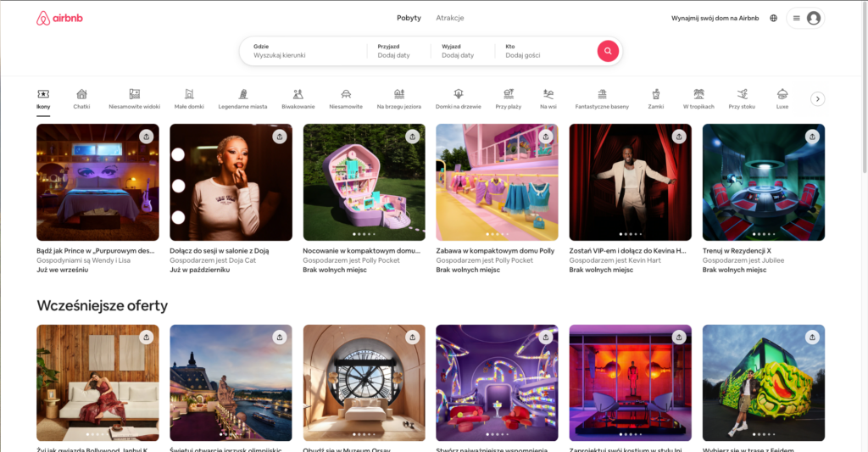Screen dimensions: 868x452
Task: Open the Wyjazd date picker
Action: tap(462, 51)
